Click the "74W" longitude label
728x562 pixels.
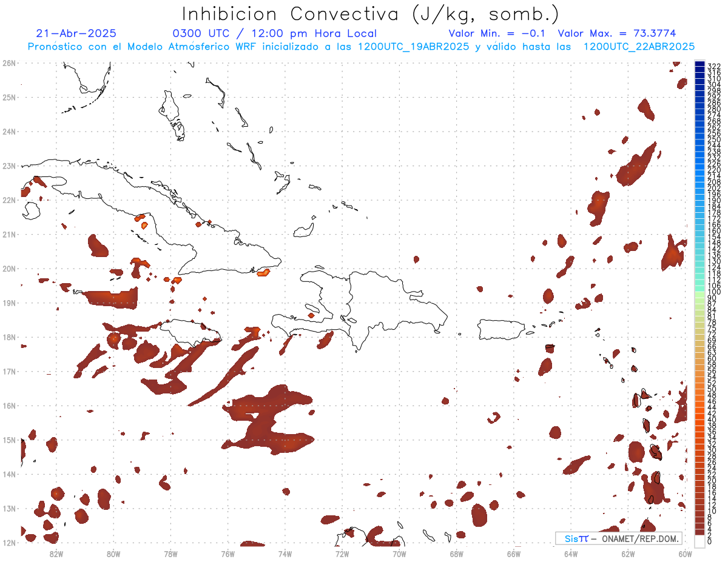tap(285, 554)
